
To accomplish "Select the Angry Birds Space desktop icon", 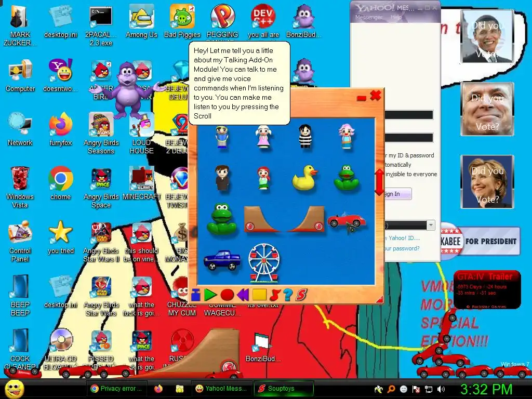I will point(101,188).
